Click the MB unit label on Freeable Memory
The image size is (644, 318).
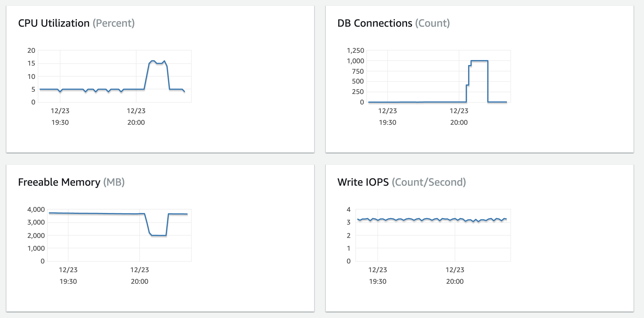pyautogui.click(x=114, y=182)
